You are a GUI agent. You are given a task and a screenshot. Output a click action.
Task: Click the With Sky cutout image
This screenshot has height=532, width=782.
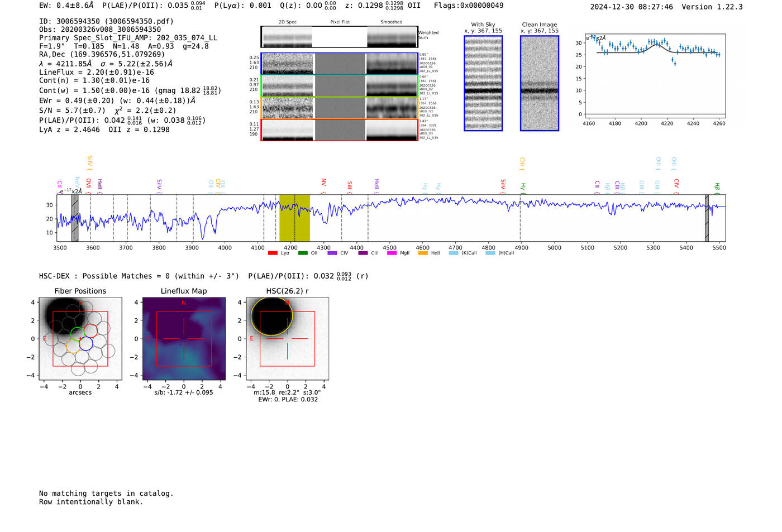[x=483, y=83]
